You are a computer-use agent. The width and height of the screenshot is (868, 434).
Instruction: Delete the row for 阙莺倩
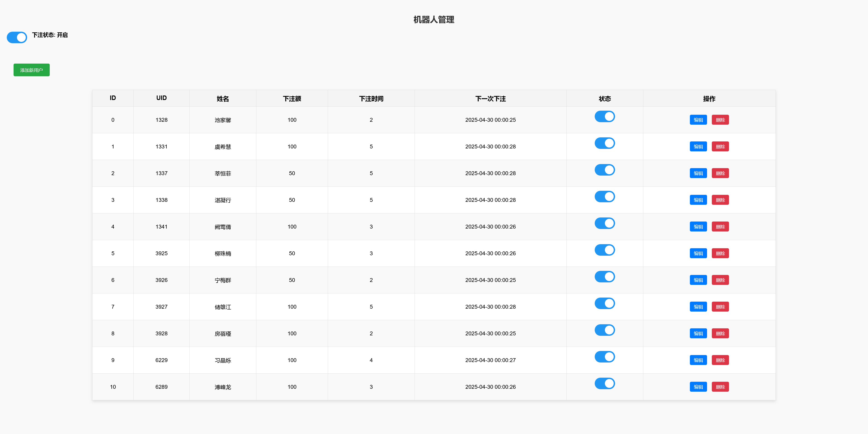pos(720,227)
